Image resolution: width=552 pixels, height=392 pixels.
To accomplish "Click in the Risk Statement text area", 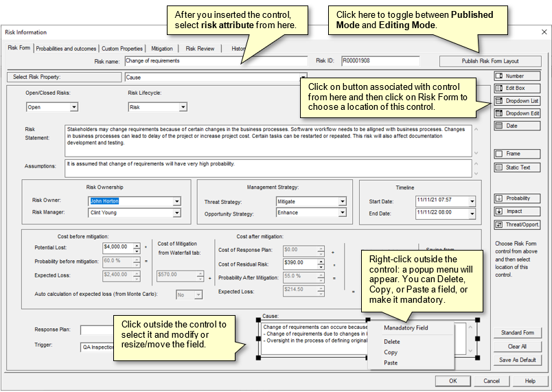I will pos(268,141).
